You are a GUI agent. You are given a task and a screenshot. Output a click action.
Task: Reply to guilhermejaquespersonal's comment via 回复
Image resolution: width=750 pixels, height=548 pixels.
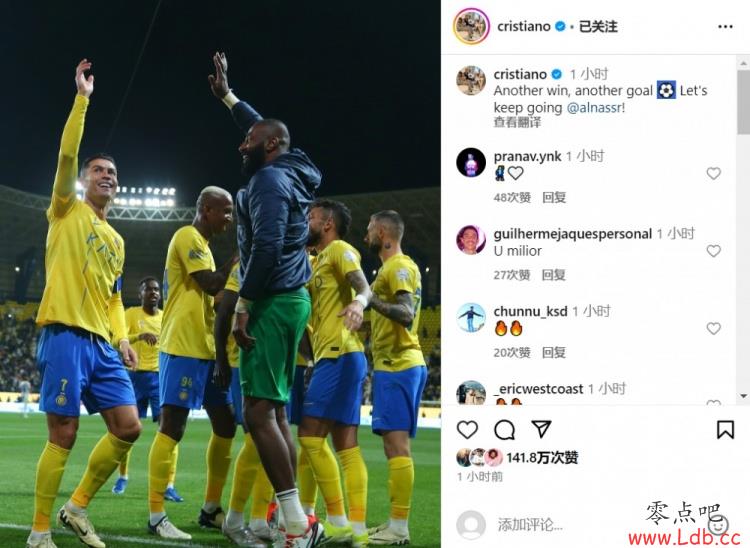554,275
